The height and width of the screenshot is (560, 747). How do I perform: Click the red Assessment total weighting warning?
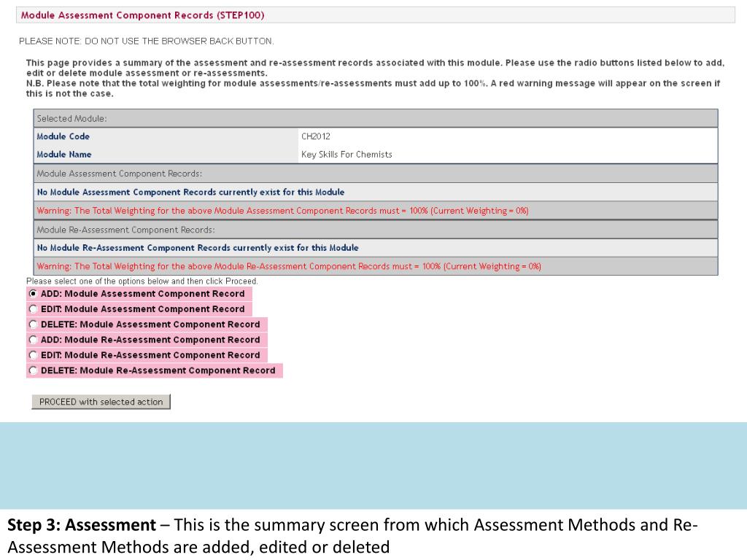click(282, 211)
